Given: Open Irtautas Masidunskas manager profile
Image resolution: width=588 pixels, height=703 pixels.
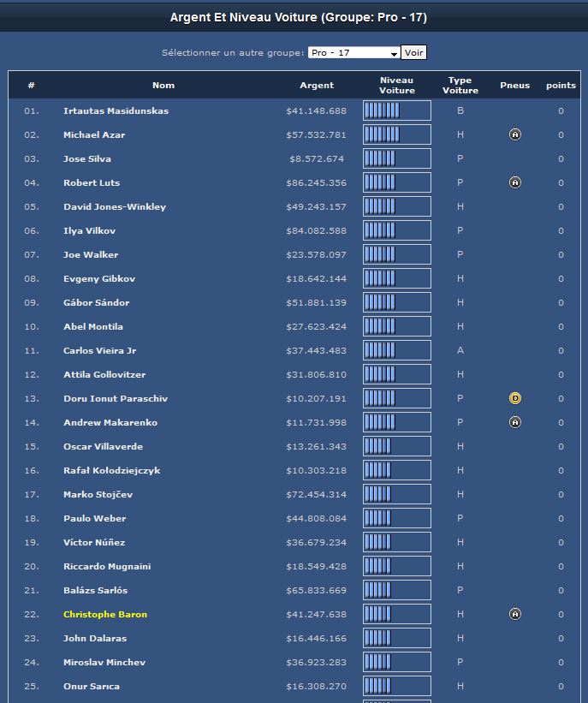Looking at the screenshot, I should pyautogui.click(x=116, y=110).
